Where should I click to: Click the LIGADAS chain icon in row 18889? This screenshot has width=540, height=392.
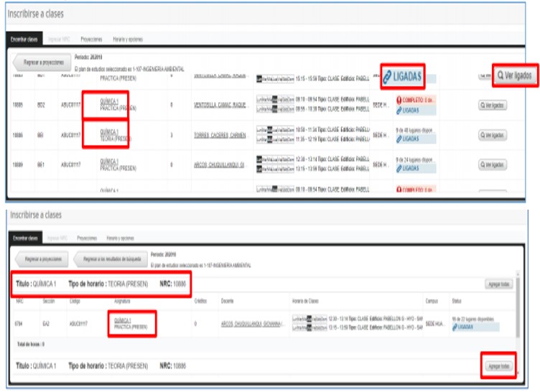(x=399, y=168)
